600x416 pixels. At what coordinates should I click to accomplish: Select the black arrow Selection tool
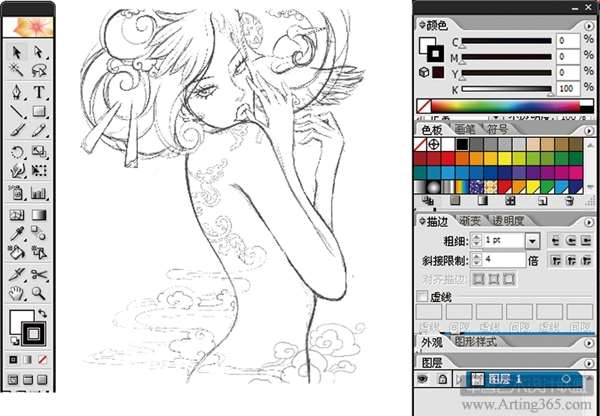(x=17, y=52)
